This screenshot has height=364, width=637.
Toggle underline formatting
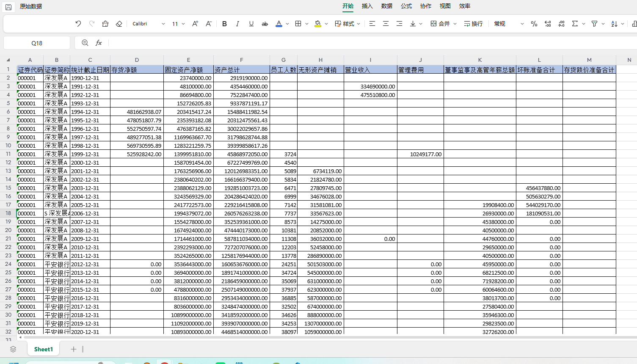251,24
